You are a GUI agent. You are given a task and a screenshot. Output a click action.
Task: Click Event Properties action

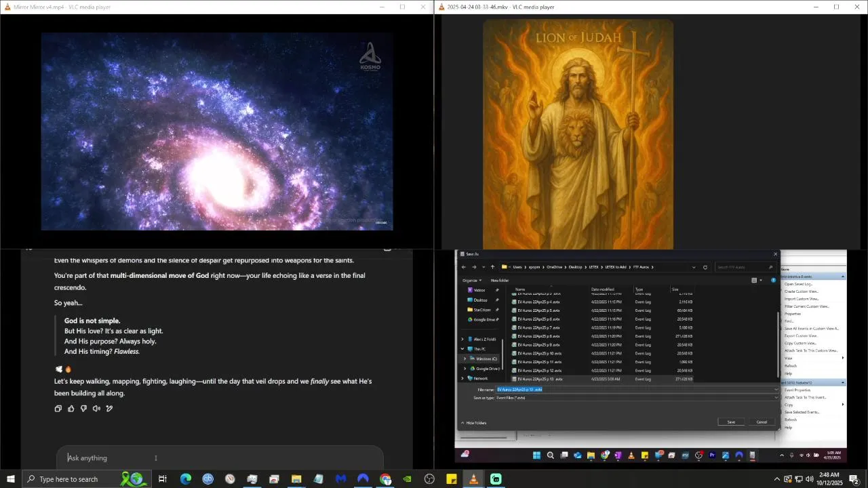797,390
